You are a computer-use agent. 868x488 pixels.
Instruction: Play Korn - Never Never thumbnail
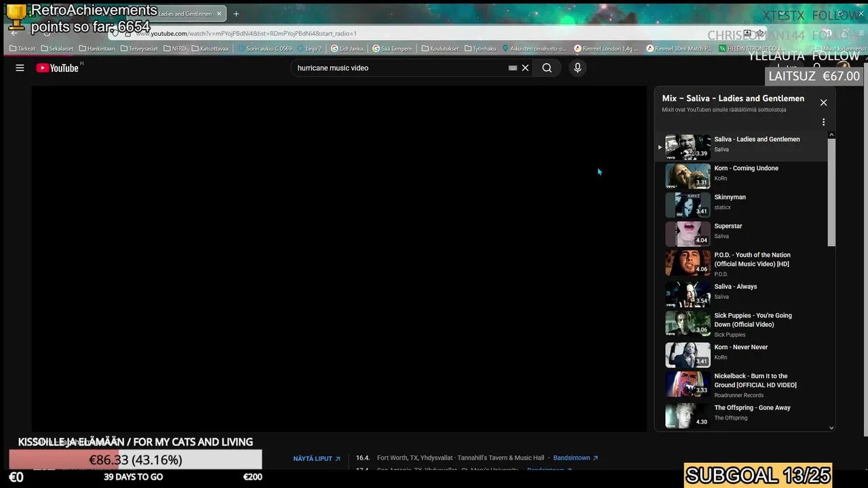688,354
